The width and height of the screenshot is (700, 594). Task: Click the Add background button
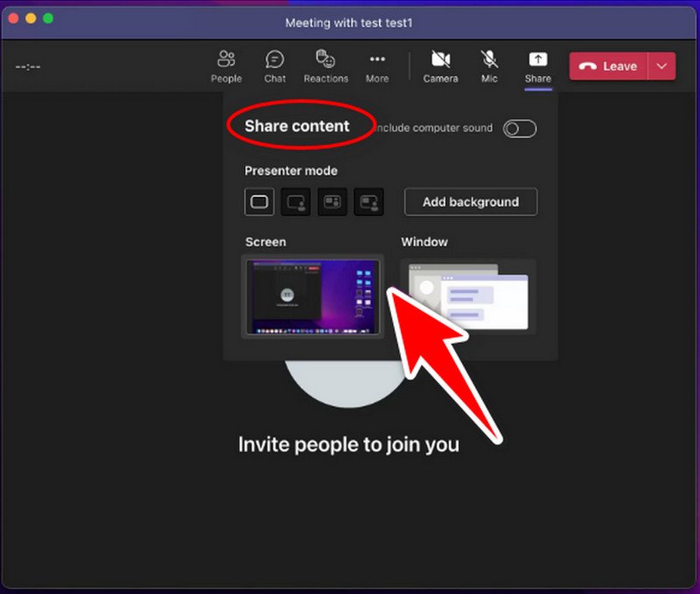pos(471,202)
